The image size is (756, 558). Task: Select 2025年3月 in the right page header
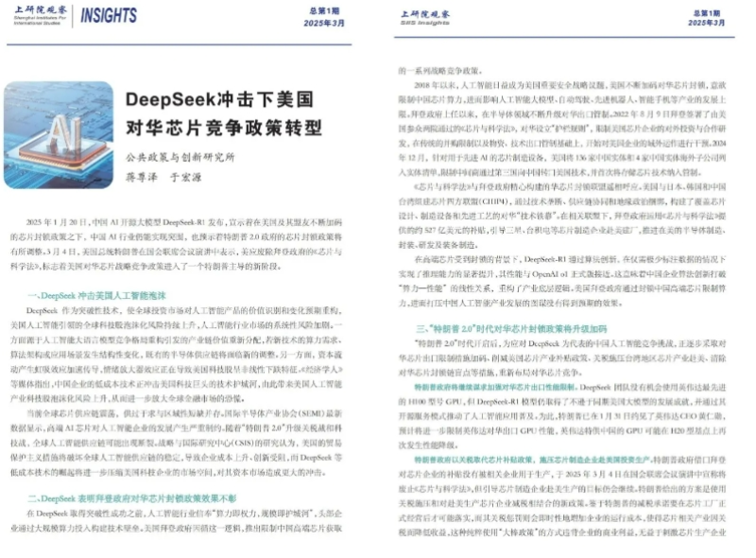click(x=706, y=23)
